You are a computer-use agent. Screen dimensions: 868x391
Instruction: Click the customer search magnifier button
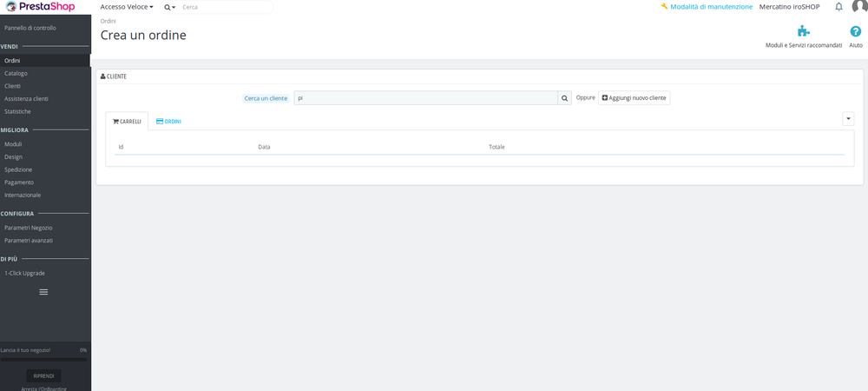pos(565,98)
